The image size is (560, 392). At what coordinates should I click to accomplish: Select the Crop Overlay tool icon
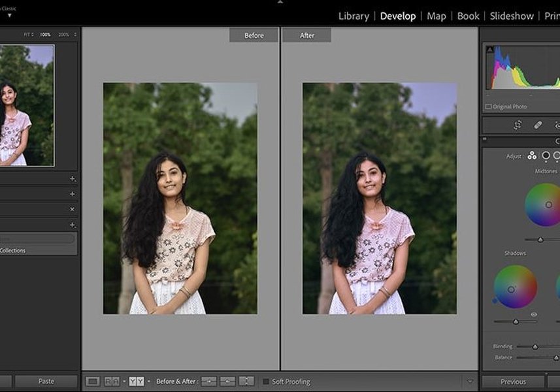point(518,125)
